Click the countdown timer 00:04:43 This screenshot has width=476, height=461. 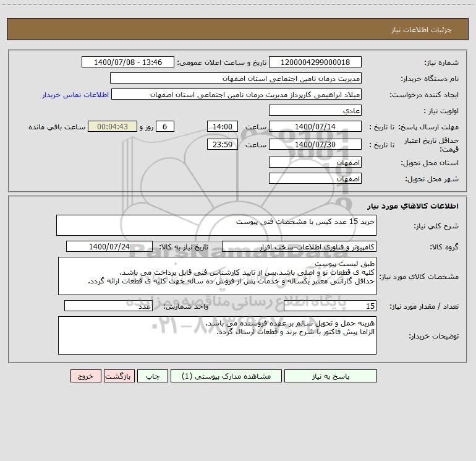pos(113,126)
